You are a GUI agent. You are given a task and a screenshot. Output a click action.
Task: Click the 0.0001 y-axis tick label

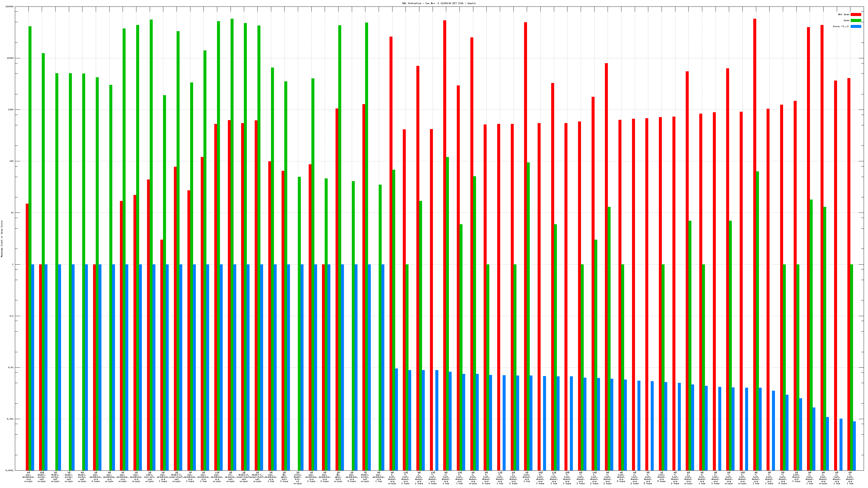(10, 470)
